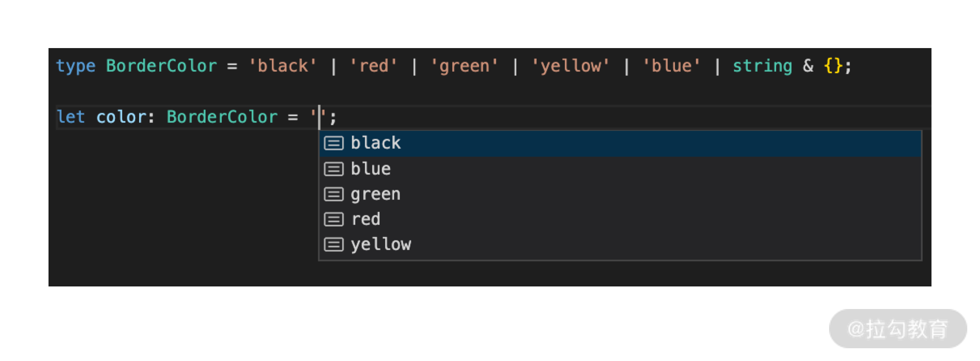This screenshot has height=361, width=980.
Task: Click the 'string' type keyword
Action: 762,66
